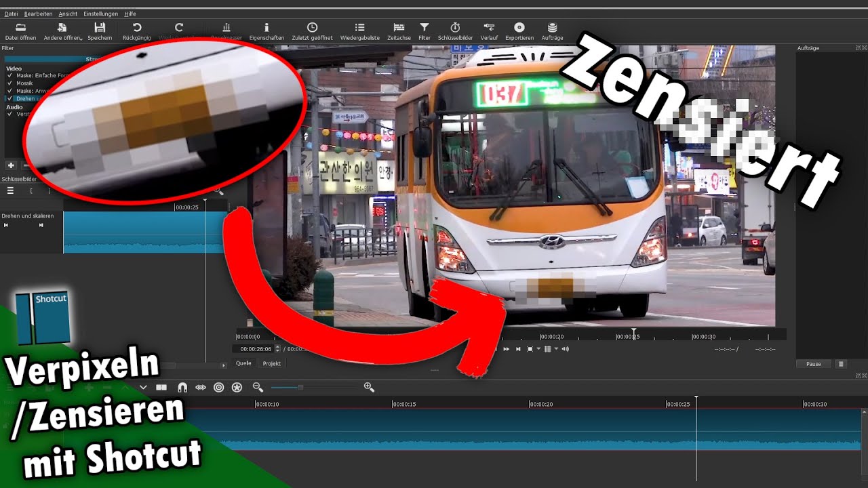The width and height of the screenshot is (868, 488).
Task: Open the Ansicht menu
Action: coord(68,14)
